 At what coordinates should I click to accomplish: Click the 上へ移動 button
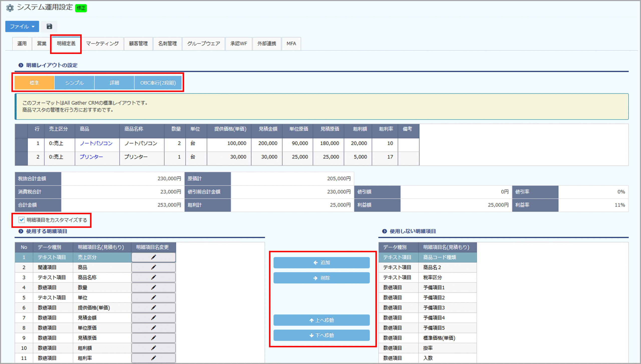click(x=322, y=320)
